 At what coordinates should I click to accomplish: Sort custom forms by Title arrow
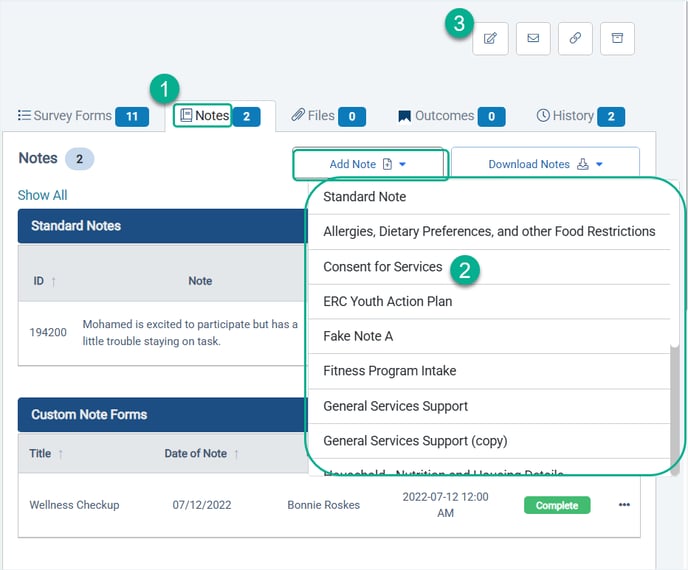point(61,454)
